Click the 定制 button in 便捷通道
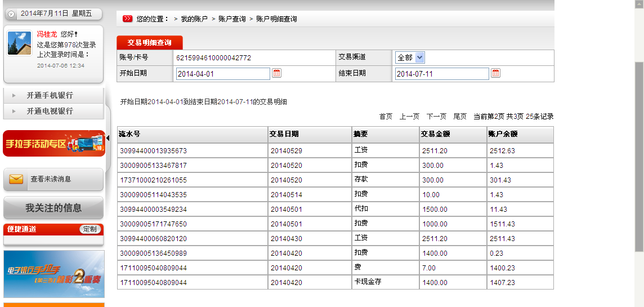The image size is (644, 307). click(90, 229)
